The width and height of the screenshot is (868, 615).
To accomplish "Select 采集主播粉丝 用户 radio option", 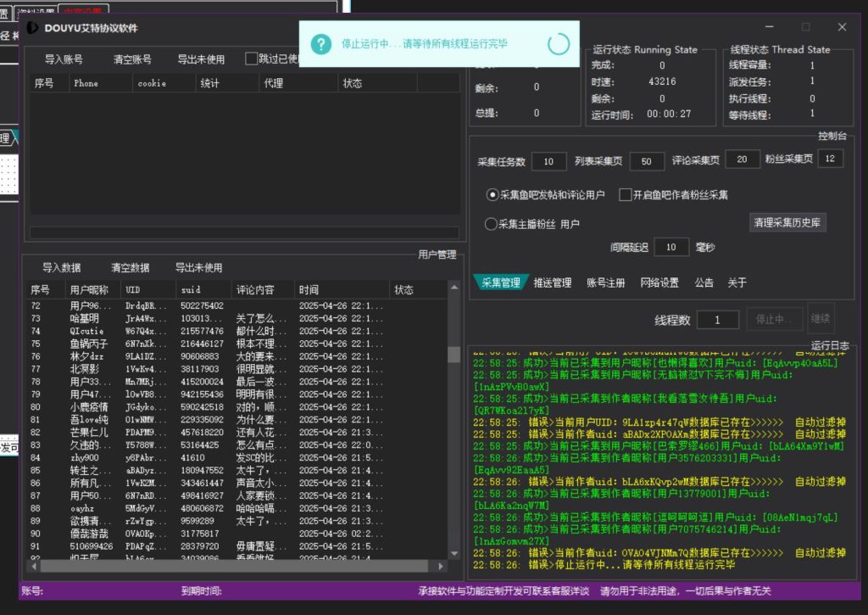I will coord(491,224).
